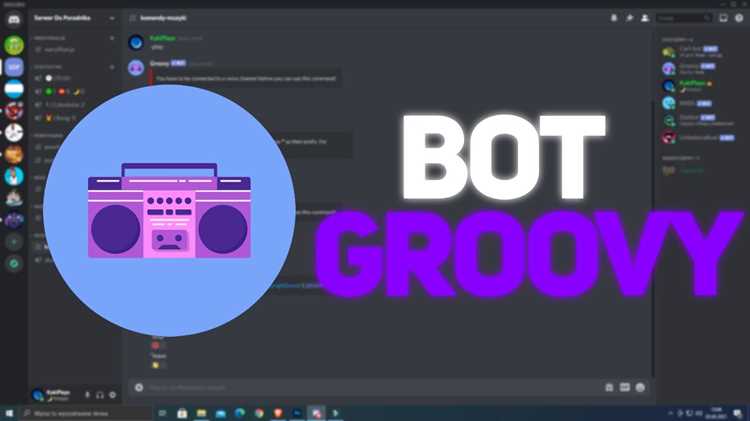This screenshot has height=421, width=750.
Task: Add a channel to the second category via plus
Action: coord(112,67)
